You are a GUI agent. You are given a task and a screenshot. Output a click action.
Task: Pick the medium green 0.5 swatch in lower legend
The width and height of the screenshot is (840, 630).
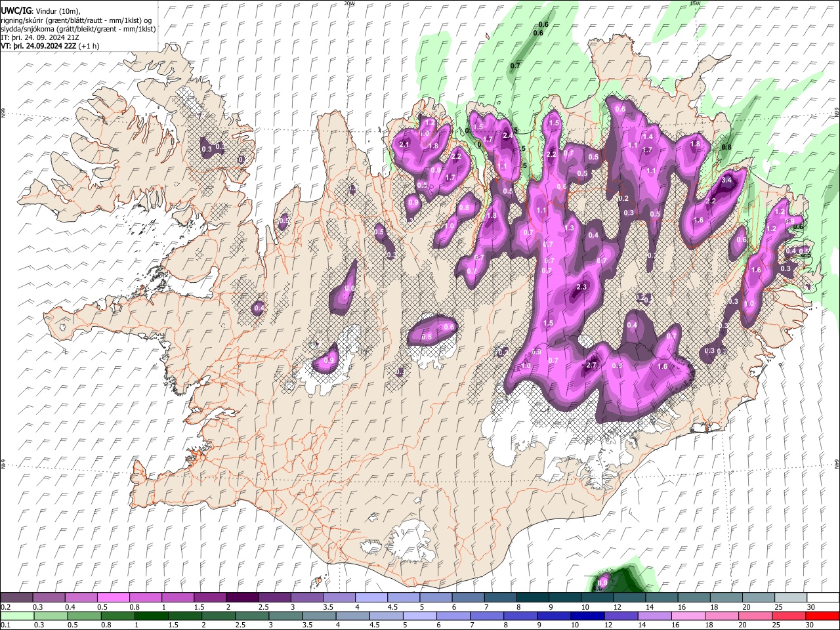click(x=84, y=616)
